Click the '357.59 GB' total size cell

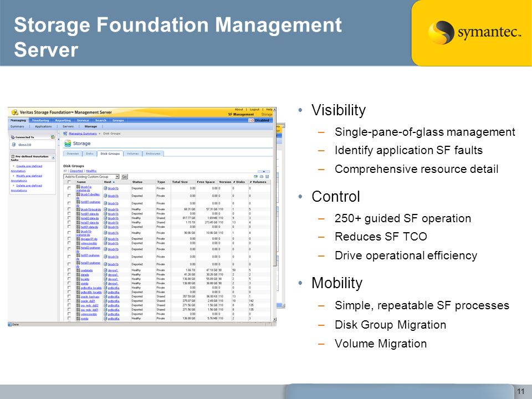pos(190,296)
